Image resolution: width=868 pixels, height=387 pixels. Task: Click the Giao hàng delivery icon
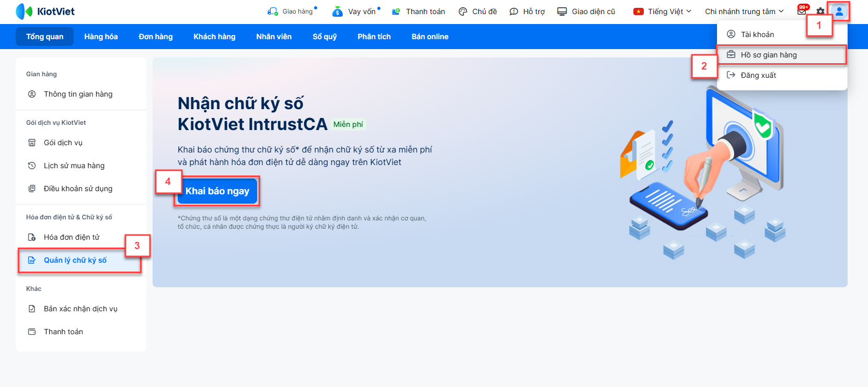click(x=273, y=11)
